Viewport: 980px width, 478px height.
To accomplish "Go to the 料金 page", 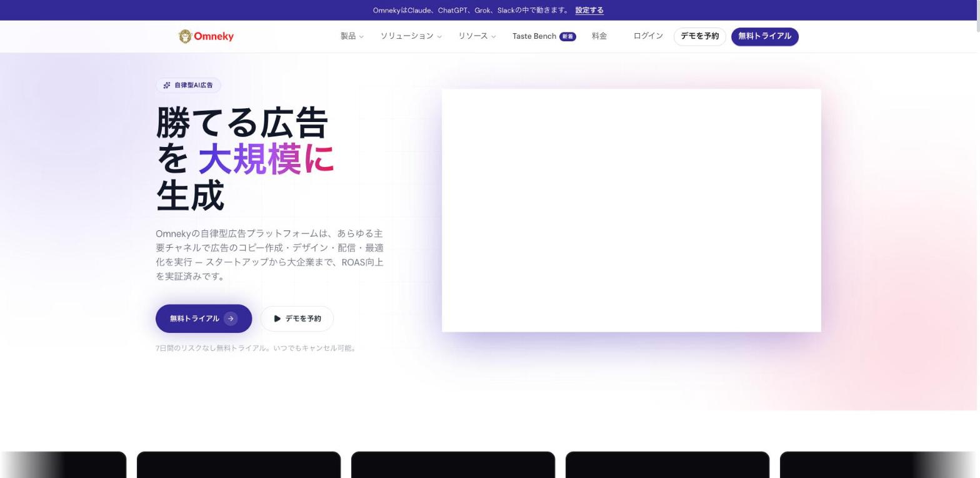I will coord(599,36).
